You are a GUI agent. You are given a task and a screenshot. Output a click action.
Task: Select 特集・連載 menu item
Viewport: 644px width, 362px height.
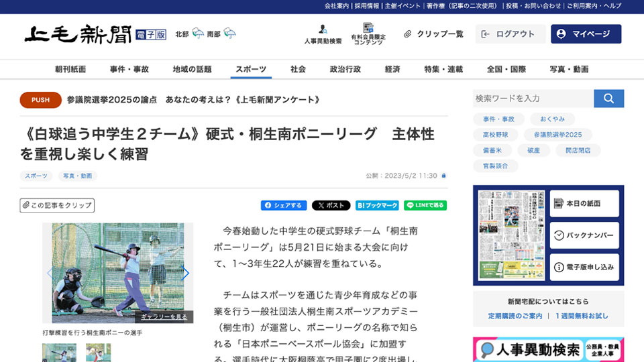443,69
